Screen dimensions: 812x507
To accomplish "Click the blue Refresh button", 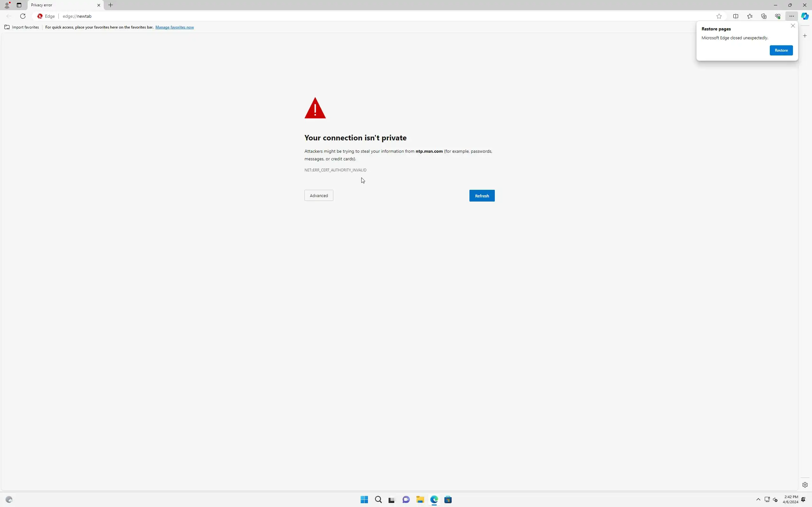I will (x=481, y=196).
